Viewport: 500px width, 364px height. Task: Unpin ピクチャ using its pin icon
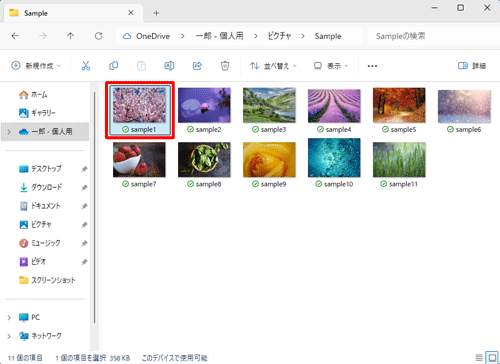point(84,225)
